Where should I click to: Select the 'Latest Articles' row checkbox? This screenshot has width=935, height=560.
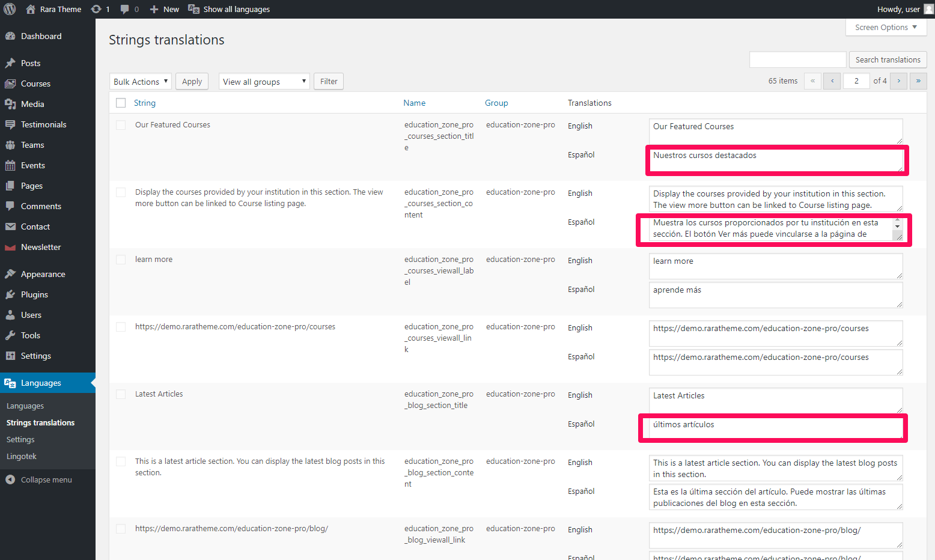point(121,394)
